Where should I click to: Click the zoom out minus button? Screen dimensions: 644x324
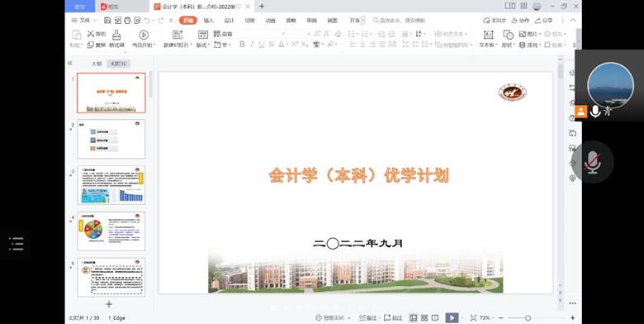[x=500, y=318]
